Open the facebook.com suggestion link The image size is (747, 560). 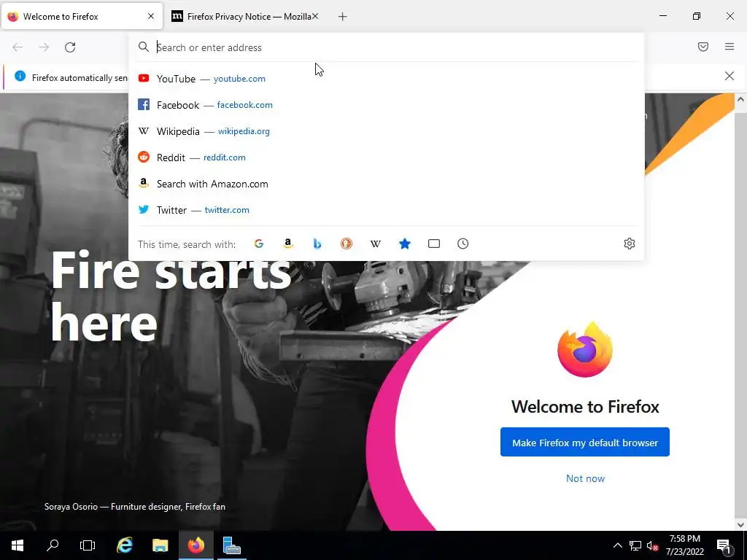click(x=245, y=105)
